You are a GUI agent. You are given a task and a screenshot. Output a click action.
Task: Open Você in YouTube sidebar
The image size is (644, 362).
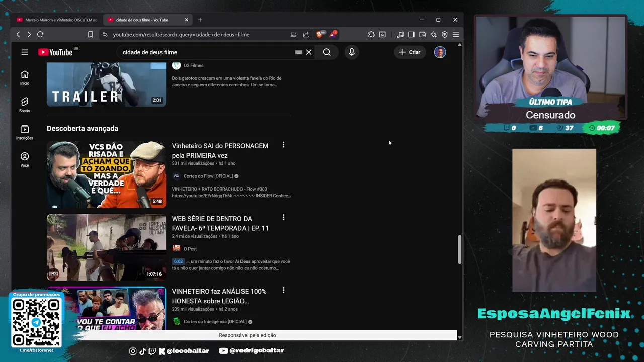point(25,160)
